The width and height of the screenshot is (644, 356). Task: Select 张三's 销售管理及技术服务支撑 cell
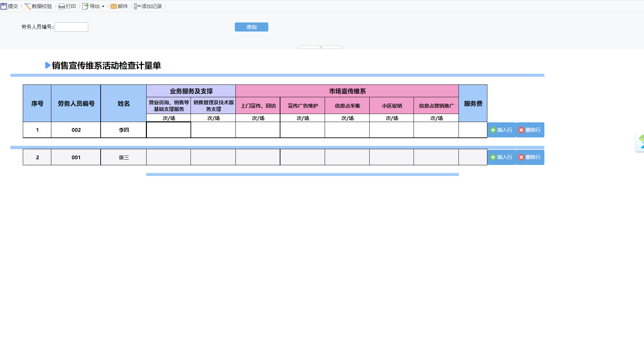point(213,157)
